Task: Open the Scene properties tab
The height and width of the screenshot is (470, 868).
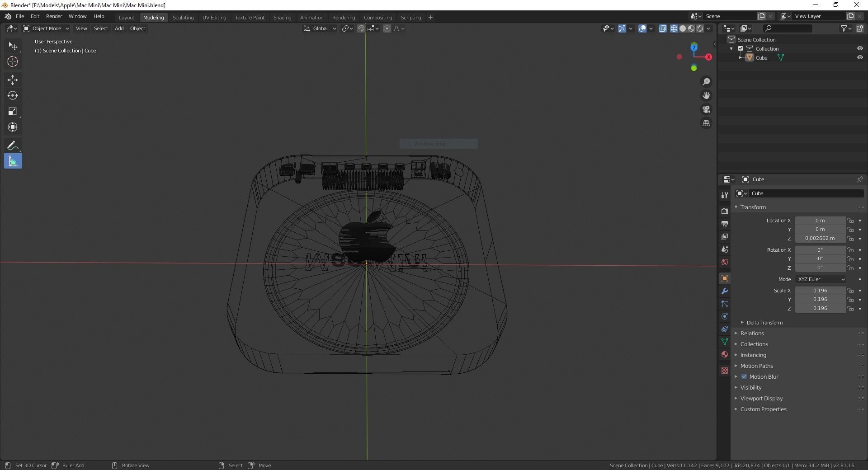Action: pyautogui.click(x=725, y=249)
